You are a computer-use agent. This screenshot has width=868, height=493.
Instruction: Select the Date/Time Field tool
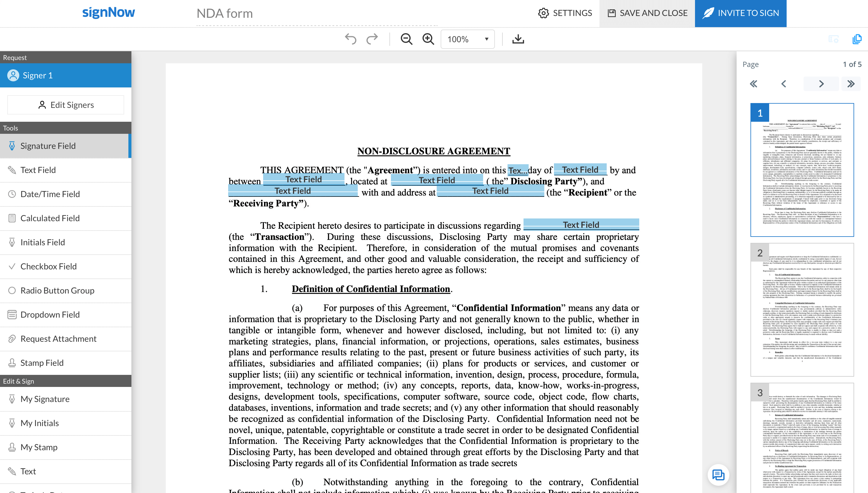click(51, 194)
